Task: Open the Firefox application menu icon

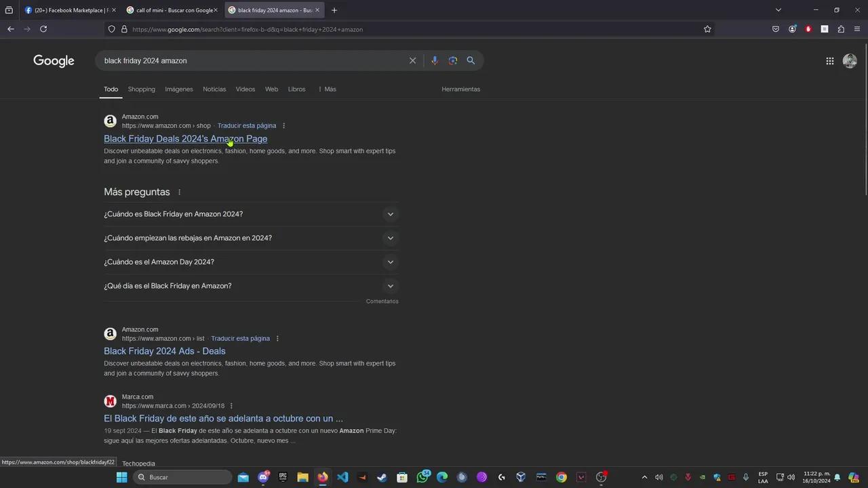Action: click(x=856, y=29)
